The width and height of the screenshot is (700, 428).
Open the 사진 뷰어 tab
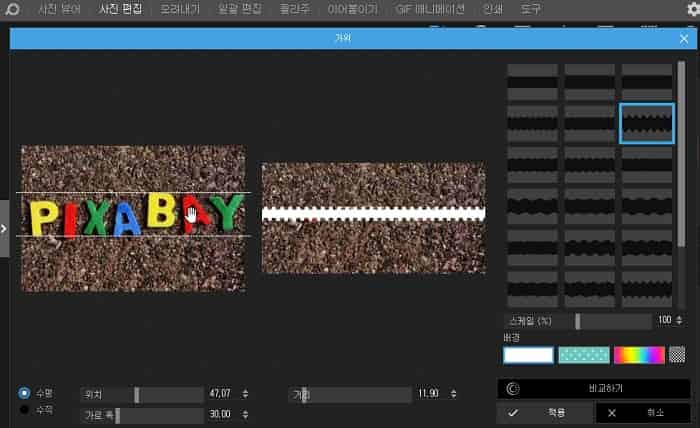59,9
